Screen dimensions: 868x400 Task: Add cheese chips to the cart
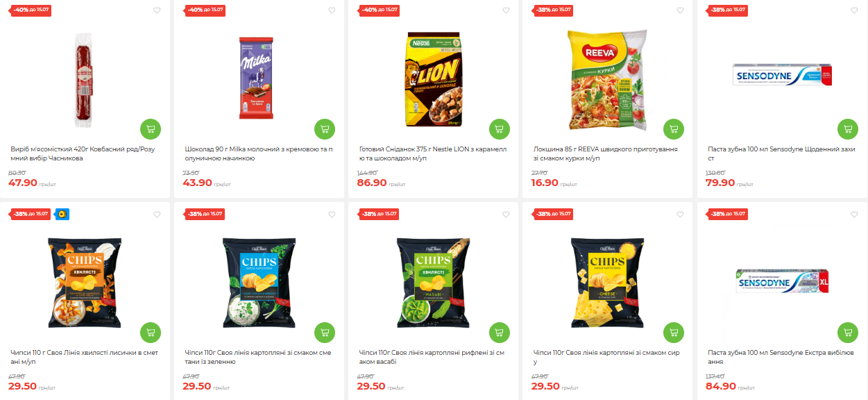673,333
